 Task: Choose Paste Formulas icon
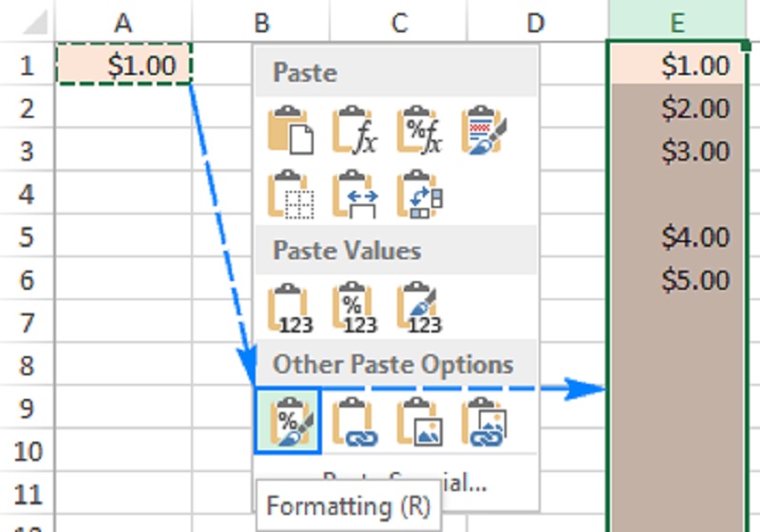[354, 130]
